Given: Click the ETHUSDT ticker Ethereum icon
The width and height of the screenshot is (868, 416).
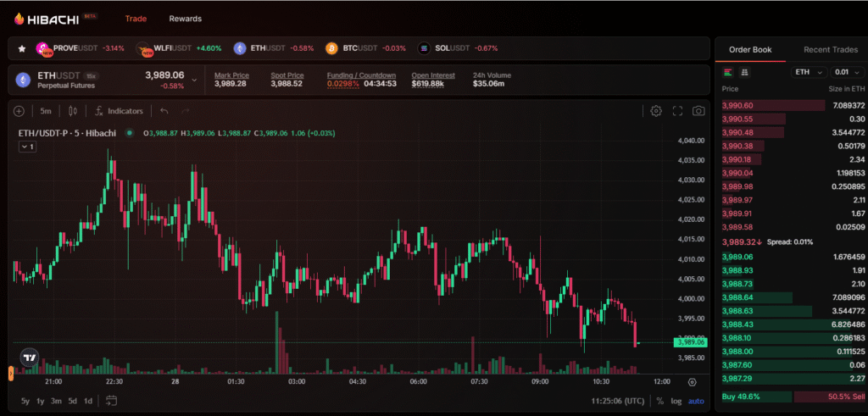Looking at the screenshot, I should [240, 48].
